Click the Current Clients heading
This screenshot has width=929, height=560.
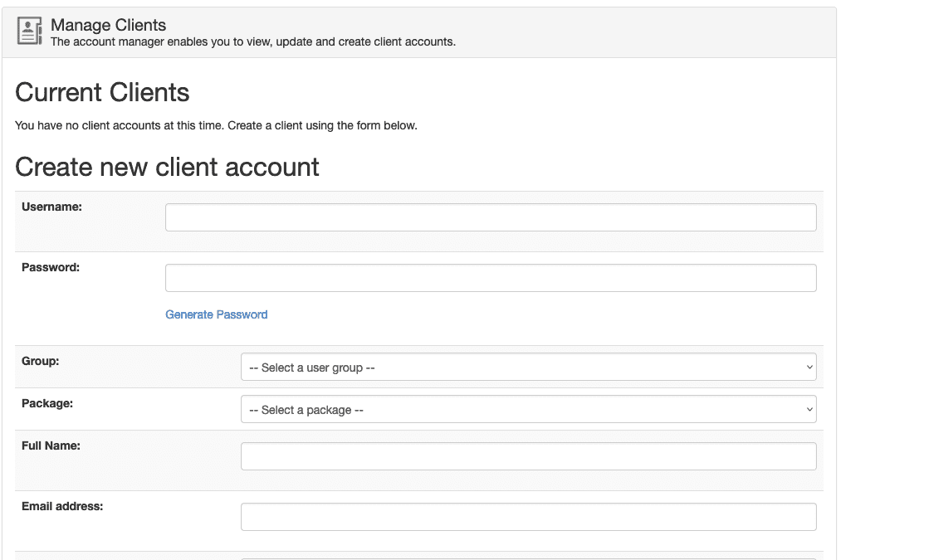tap(102, 92)
